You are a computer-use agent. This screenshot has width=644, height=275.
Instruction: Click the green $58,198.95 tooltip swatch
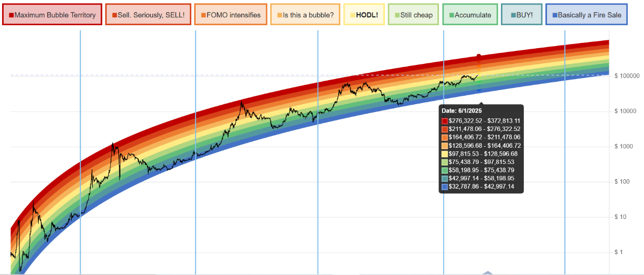445,170
